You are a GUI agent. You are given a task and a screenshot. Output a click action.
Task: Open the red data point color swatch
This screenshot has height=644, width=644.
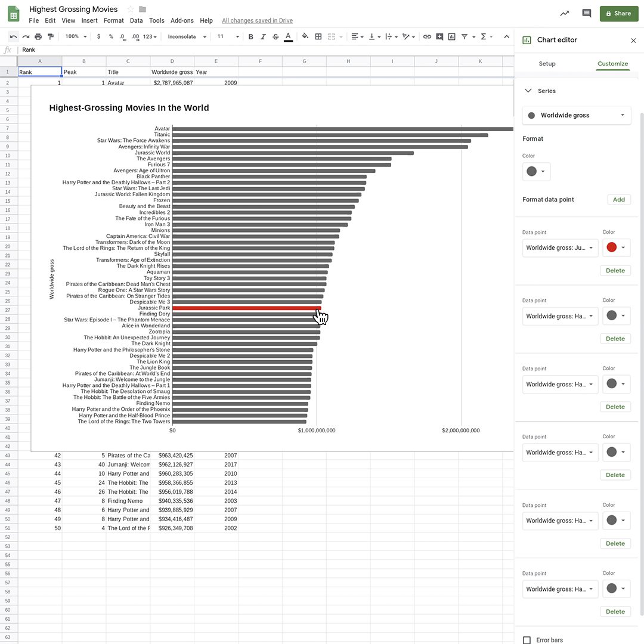click(616, 247)
